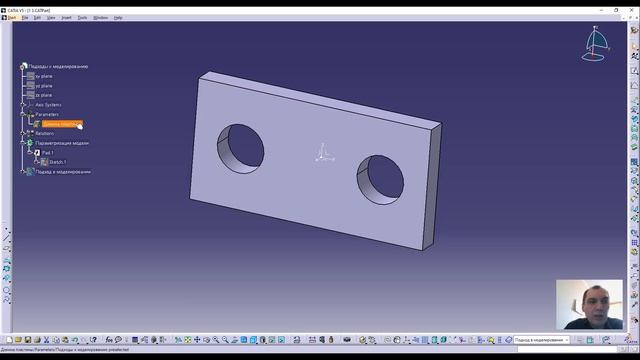Select the Pan arrows tool
This screenshot has height=360, width=640.
click(x=197, y=340)
